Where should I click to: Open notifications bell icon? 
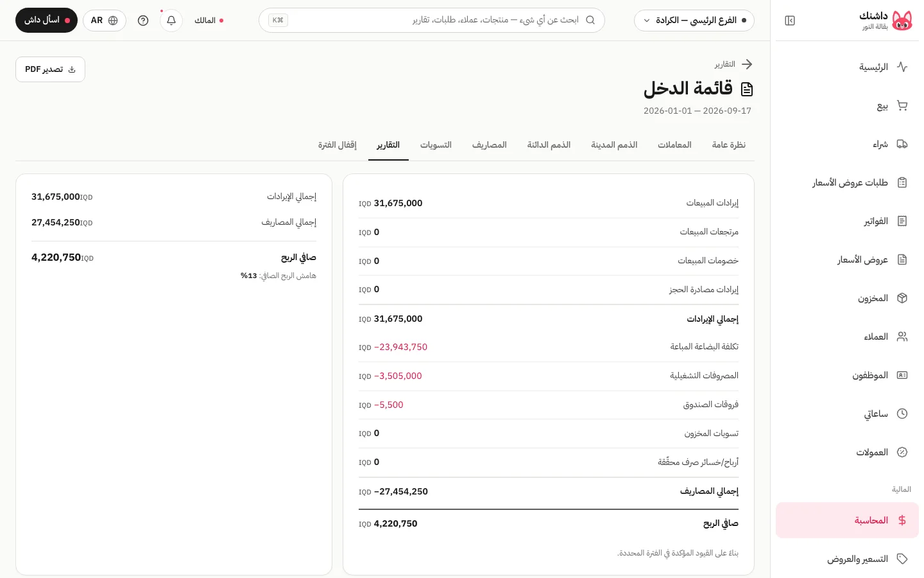[171, 21]
